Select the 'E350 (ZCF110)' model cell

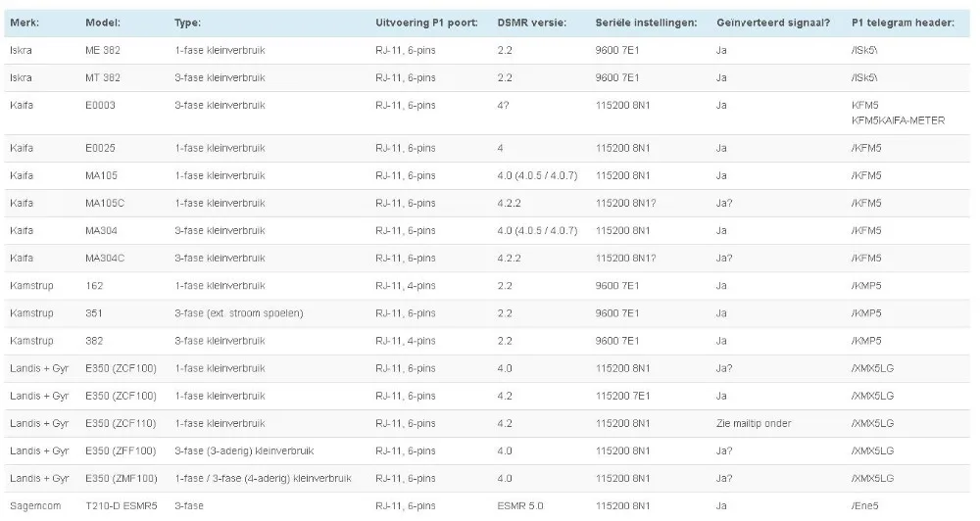pos(122,423)
